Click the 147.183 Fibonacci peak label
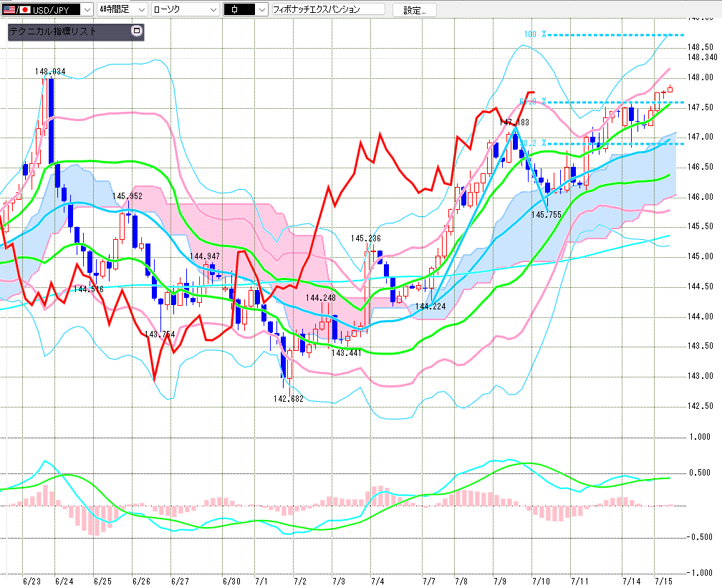Screen dimensions: 722x588 (514, 122)
